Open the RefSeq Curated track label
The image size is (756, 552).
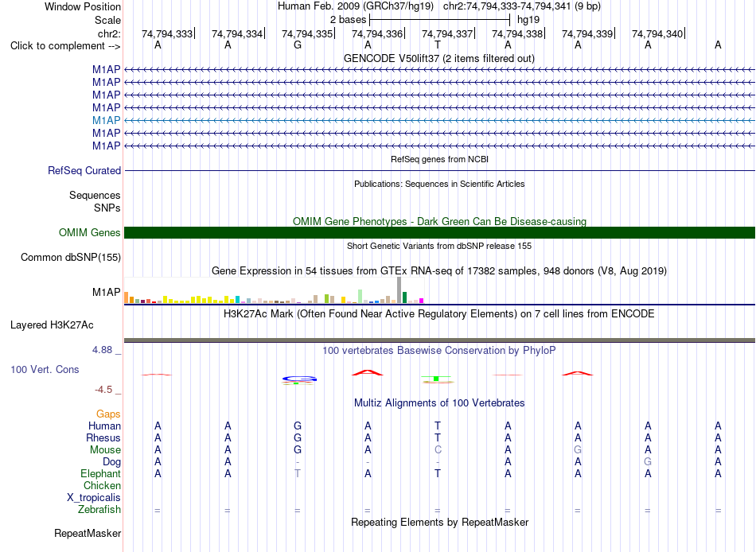click(84, 171)
